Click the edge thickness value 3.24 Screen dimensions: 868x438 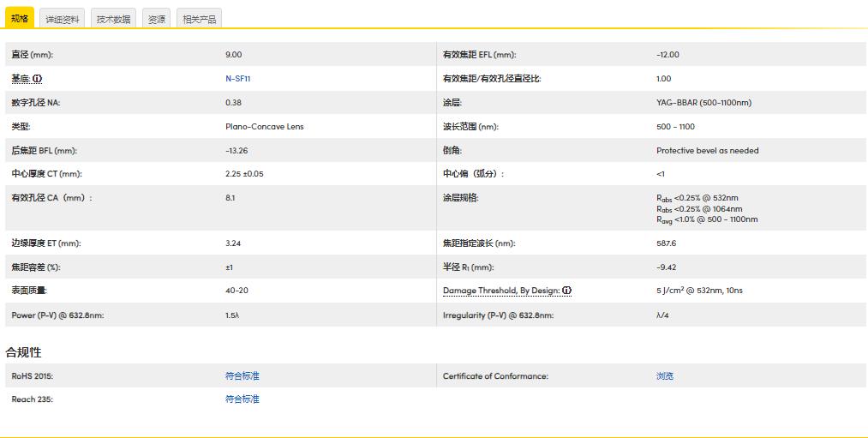pos(233,243)
